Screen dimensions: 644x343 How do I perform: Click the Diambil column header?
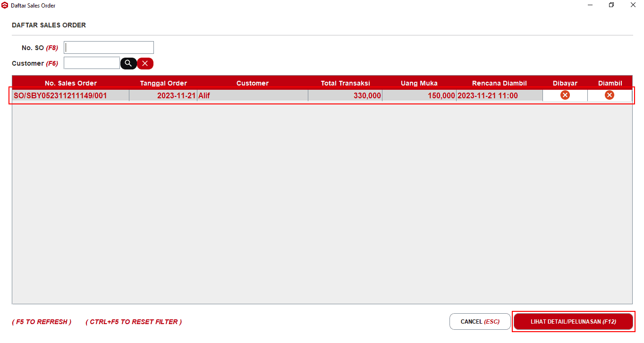tap(610, 83)
